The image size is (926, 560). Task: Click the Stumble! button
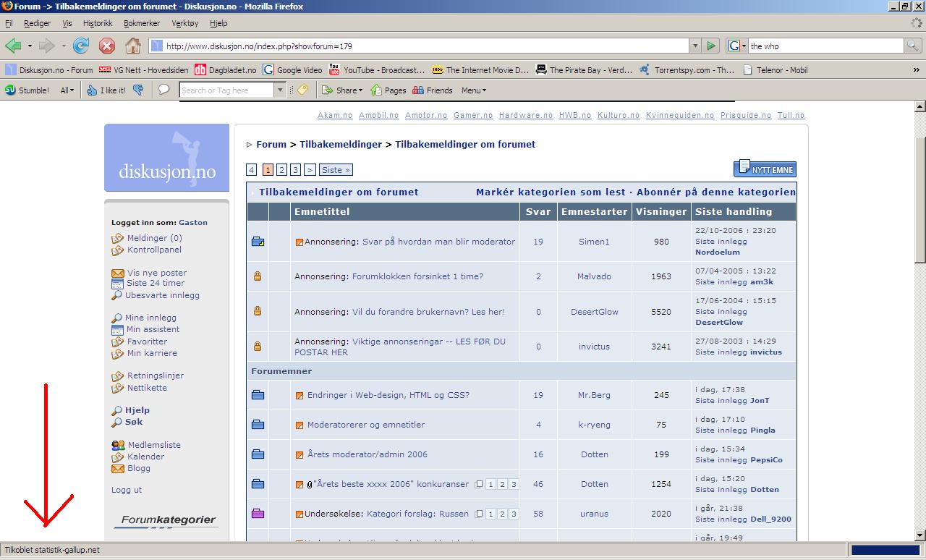pos(27,90)
